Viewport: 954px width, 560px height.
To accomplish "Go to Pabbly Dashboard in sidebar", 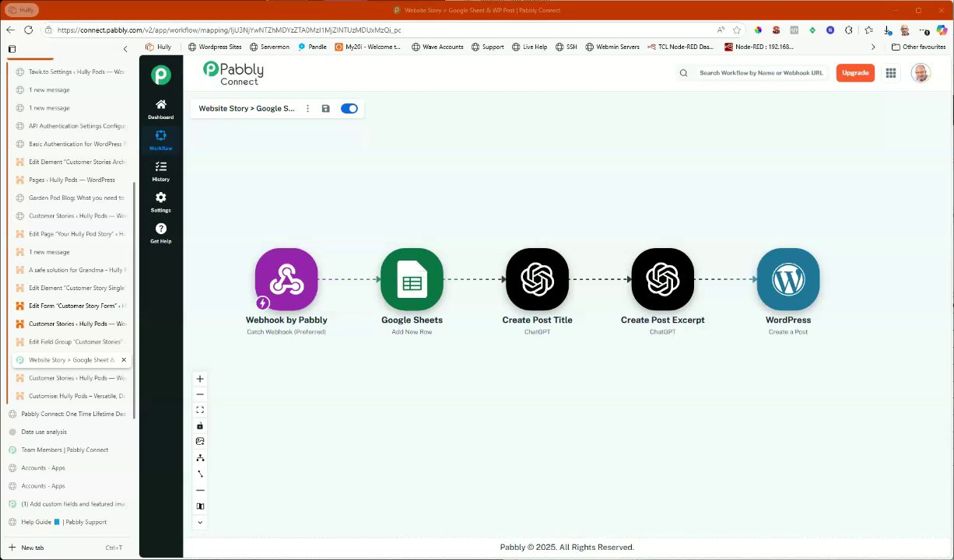I will point(161,109).
